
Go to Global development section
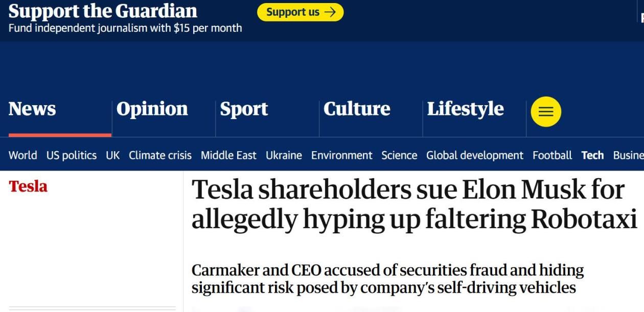click(x=475, y=155)
